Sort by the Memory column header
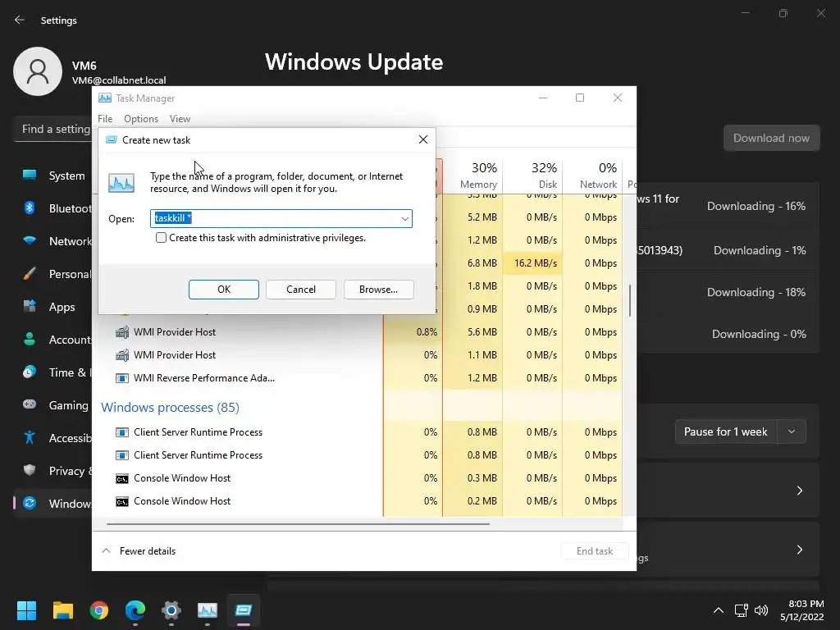Viewport: 840px width, 630px height. pos(473,176)
